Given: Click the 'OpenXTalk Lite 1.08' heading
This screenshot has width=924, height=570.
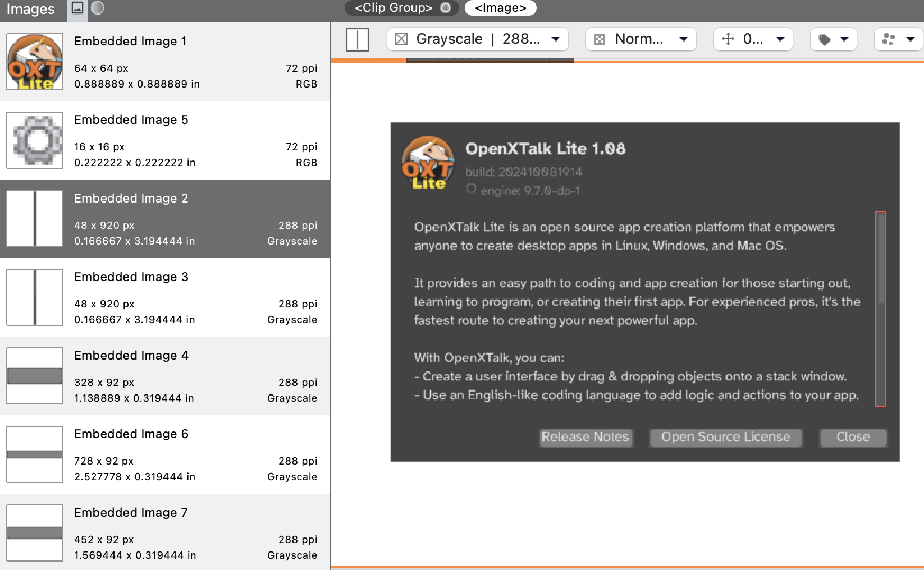Looking at the screenshot, I should pos(546,149).
